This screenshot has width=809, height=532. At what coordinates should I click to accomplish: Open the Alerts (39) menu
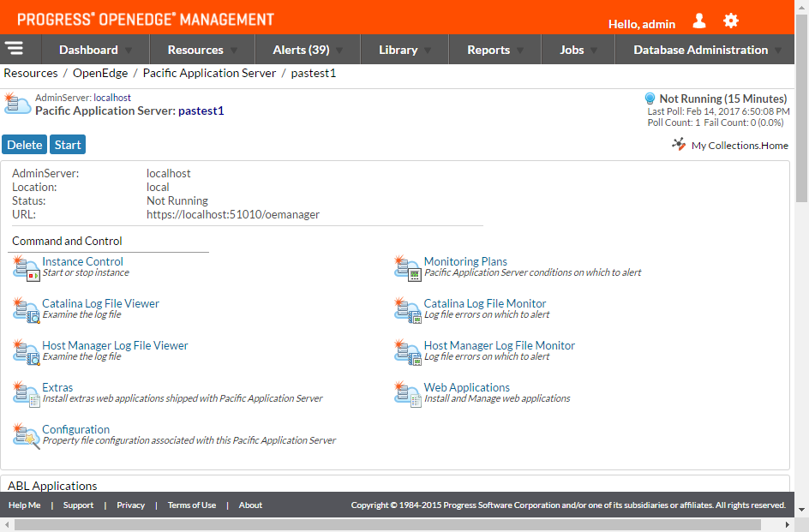[x=301, y=50]
